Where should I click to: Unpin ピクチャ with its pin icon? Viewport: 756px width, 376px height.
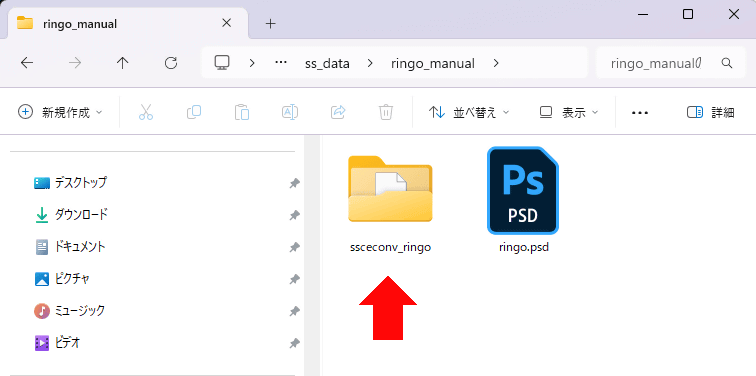coord(294,279)
